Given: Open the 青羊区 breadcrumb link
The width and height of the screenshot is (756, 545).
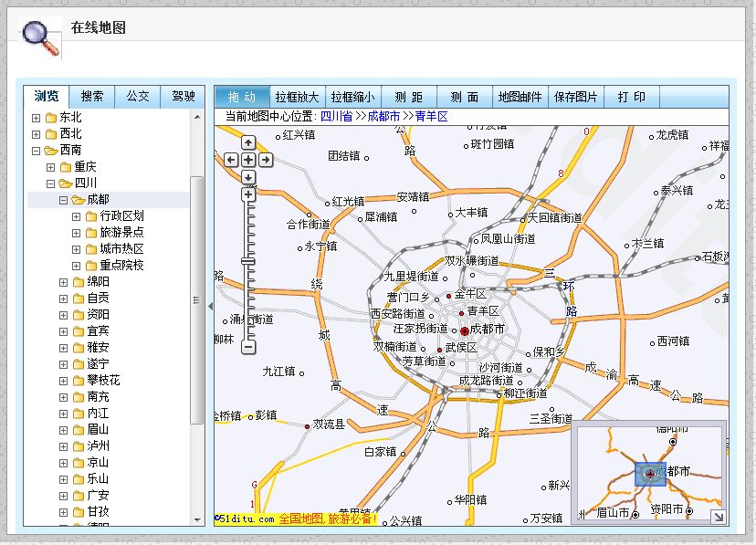Looking at the screenshot, I should (432, 117).
